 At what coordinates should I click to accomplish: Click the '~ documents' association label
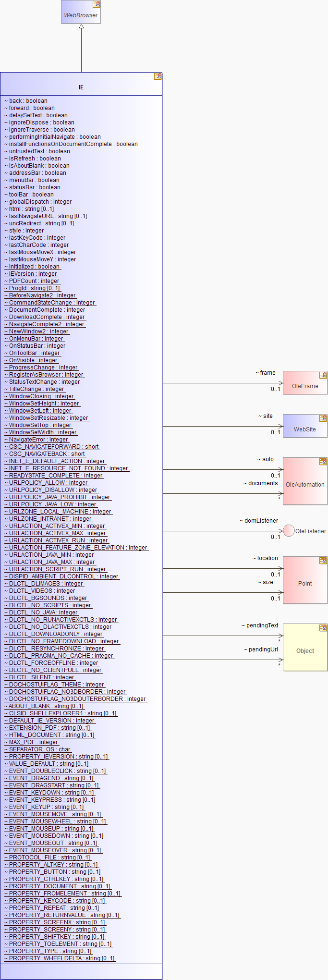[x=261, y=483]
